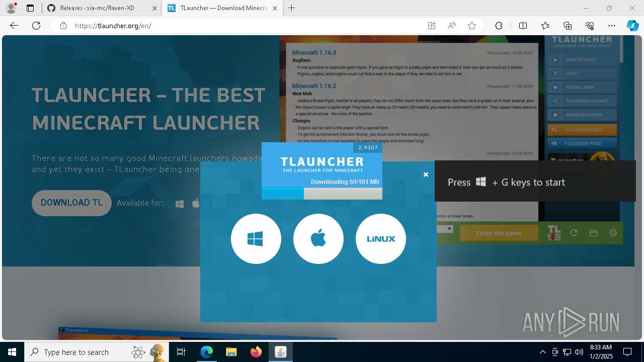
Task: Click TLAUNCHER POCKET in sidebar
Action: click(x=582, y=101)
